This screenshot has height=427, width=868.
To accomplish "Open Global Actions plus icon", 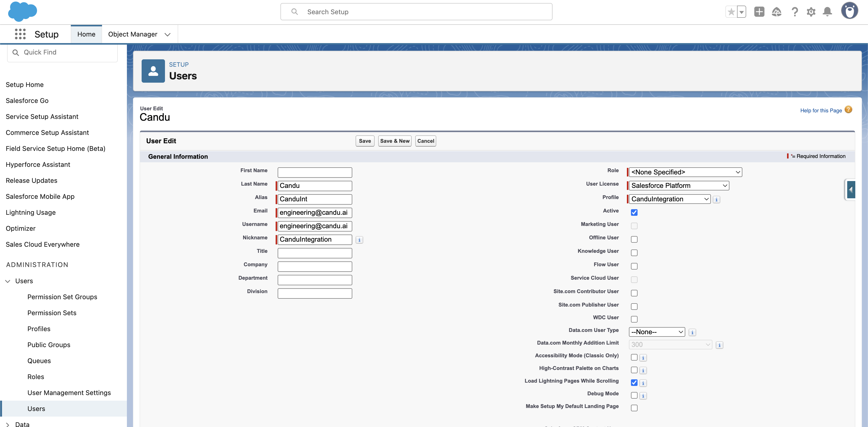I will pyautogui.click(x=759, y=12).
